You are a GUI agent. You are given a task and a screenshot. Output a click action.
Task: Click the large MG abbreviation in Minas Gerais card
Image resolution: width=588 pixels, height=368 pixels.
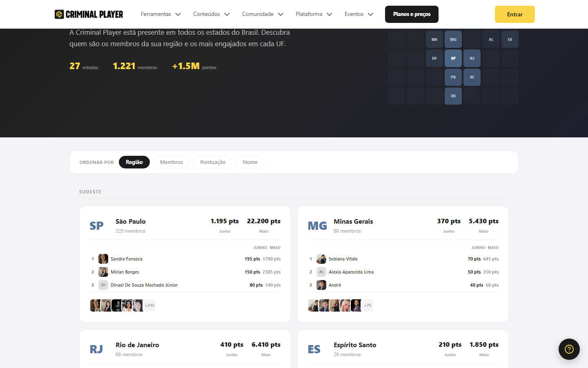pos(317,226)
